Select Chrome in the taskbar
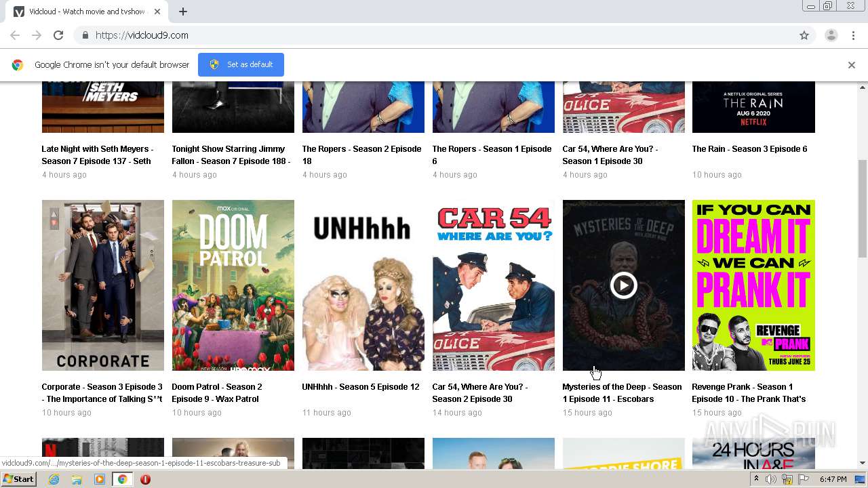This screenshot has height=488, width=868. coord(122,479)
